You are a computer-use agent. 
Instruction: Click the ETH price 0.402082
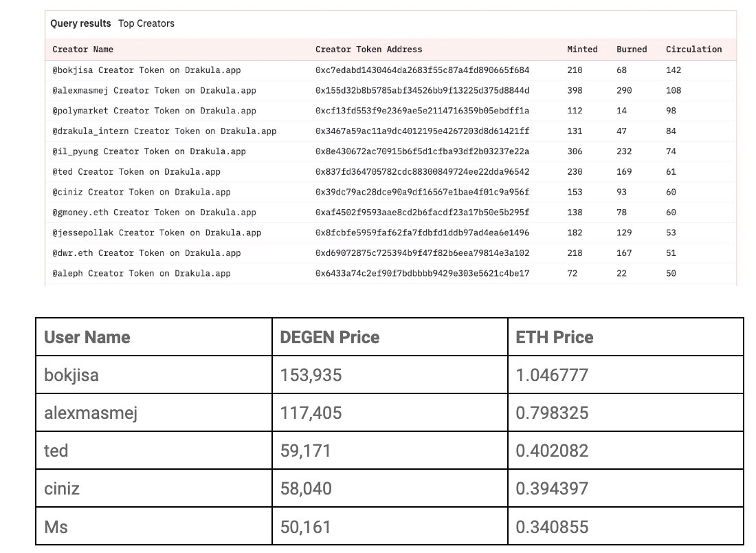pos(552,451)
